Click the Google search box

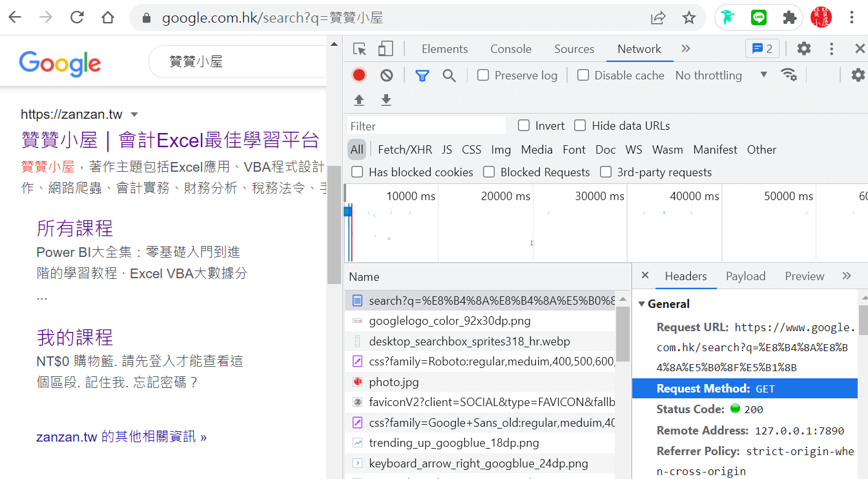(239, 62)
